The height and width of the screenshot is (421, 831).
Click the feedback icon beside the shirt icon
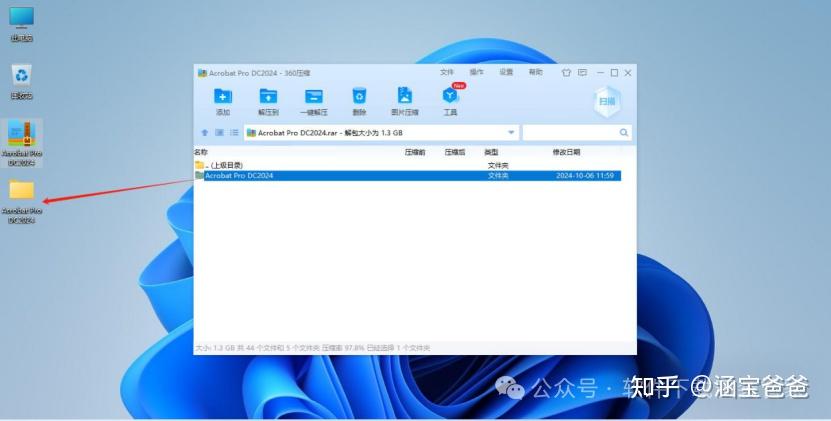[x=582, y=73]
